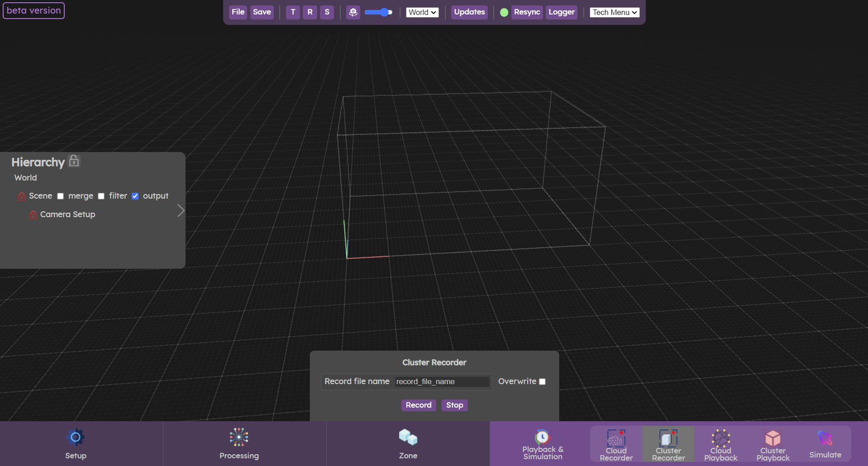Open the Tech Menu dropdown
This screenshot has width=868, height=466.
tap(615, 12)
